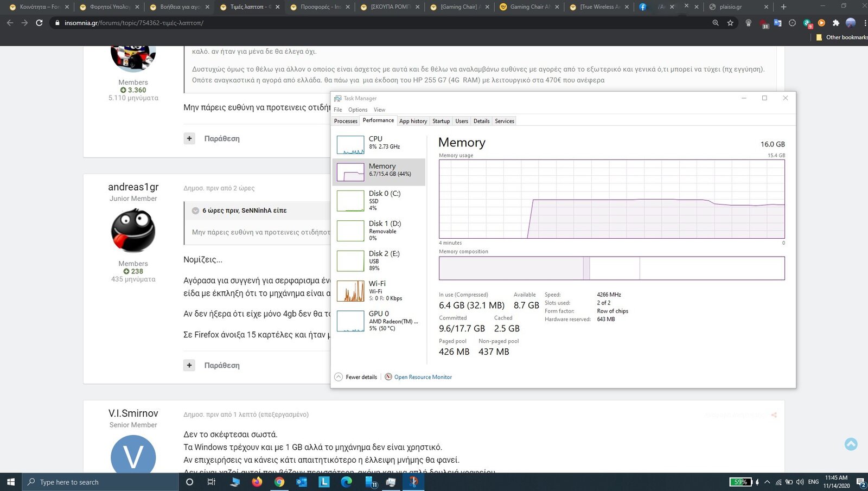Open Microsoft Edge from the taskbar

pyautogui.click(x=346, y=482)
